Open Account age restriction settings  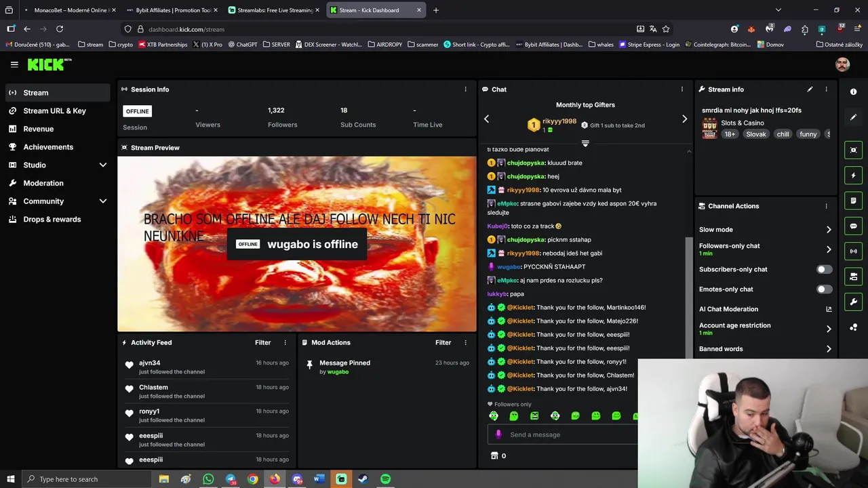766,329
